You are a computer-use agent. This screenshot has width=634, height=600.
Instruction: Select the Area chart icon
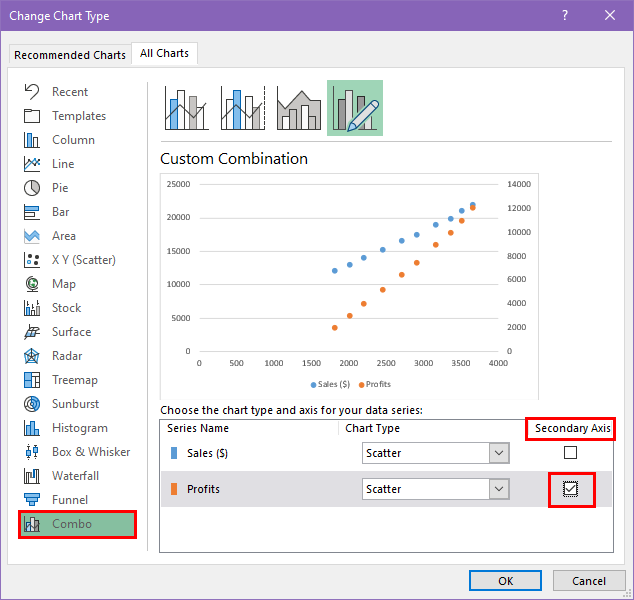click(32, 236)
